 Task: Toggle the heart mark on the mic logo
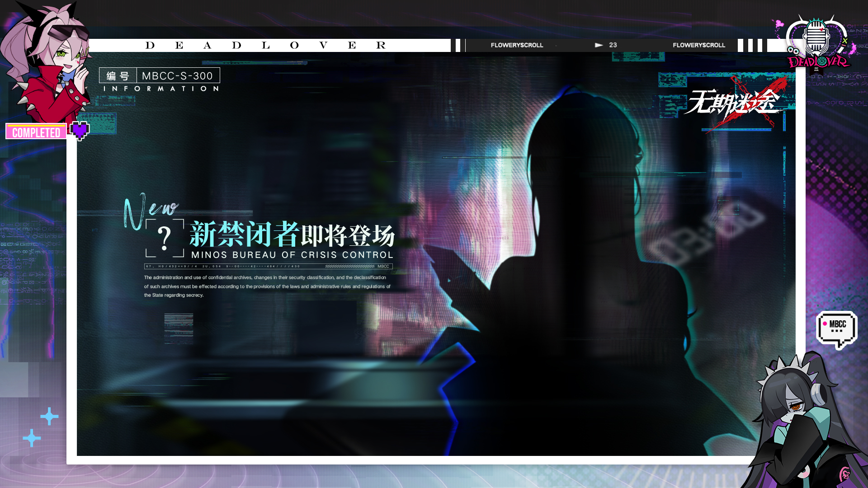821,30
